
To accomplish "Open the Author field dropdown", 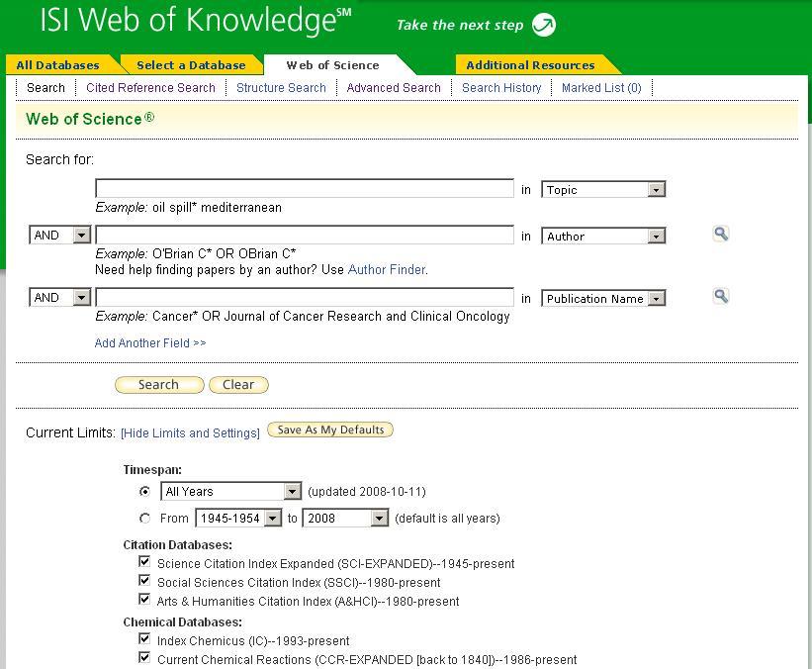I will pos(603,237).
